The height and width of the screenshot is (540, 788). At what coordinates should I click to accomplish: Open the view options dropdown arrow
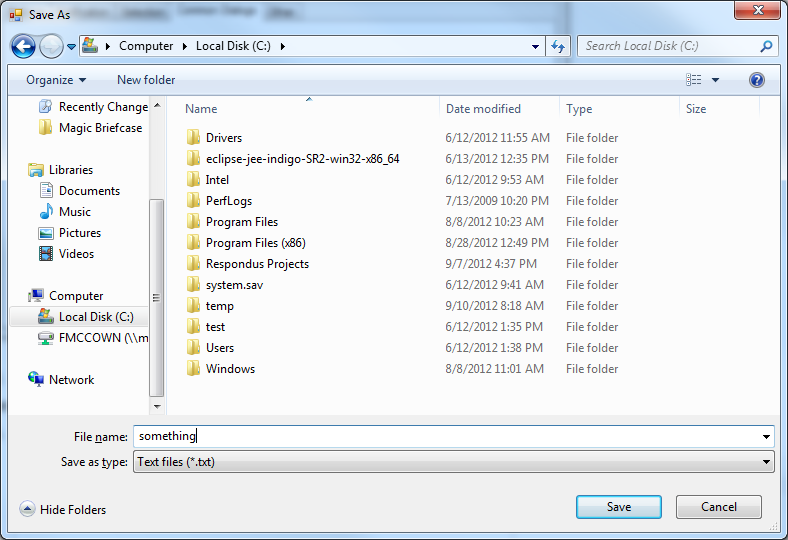pos(715,80)
